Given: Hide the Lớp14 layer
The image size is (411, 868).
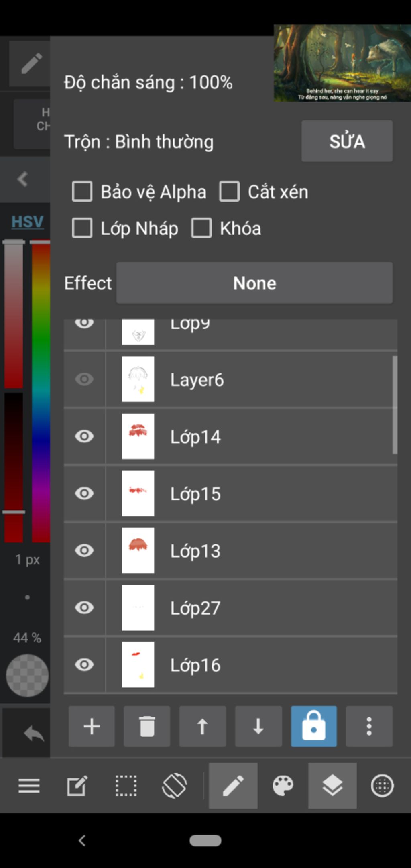Looking at the screenshot, I should pyautogui.click(x=84, y=436).
